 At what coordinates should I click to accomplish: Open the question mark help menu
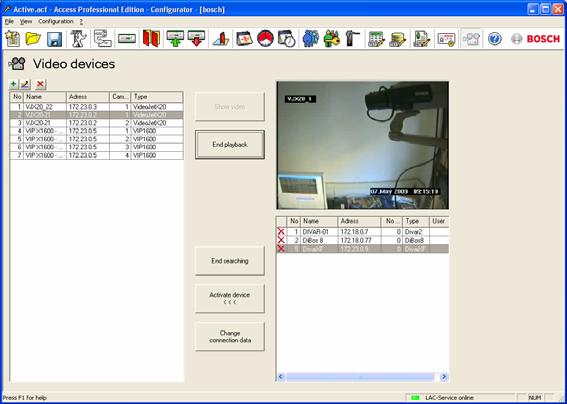(81, 21)
